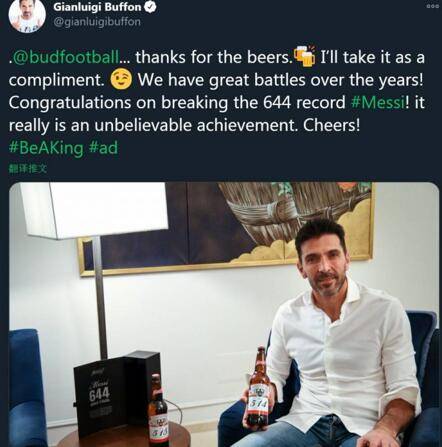Open the #BeAKing hashtag
The image size is (442, 447).
(x=46, y=148)
